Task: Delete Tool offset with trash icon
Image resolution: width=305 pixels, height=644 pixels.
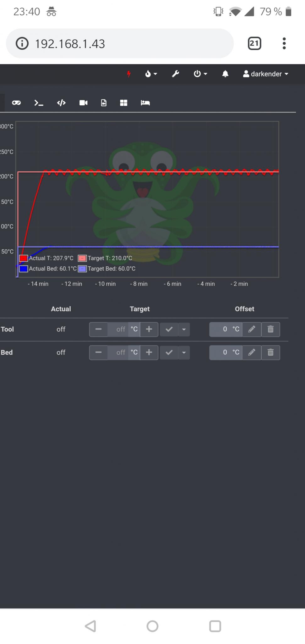Action: click(x=270, y=329)
